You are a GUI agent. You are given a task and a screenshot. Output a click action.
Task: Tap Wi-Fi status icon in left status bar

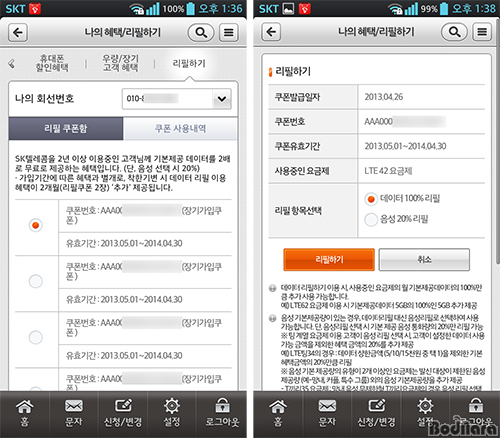(x=137, y=9)
